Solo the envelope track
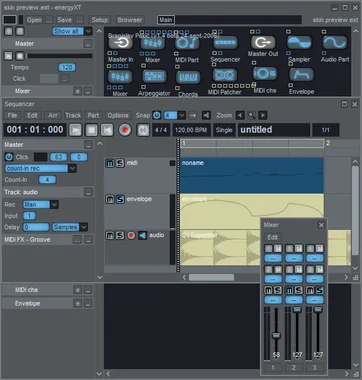362x380 pixels. tap(120, 199)
